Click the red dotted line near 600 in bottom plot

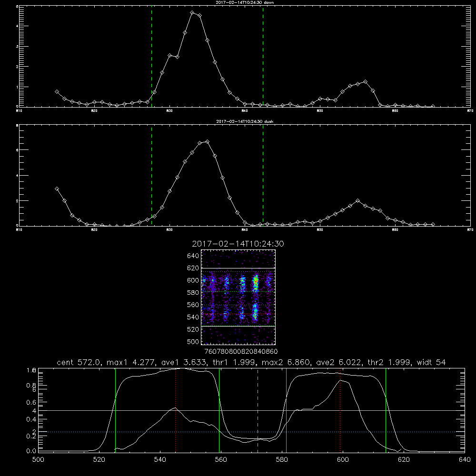click(340, 410)
